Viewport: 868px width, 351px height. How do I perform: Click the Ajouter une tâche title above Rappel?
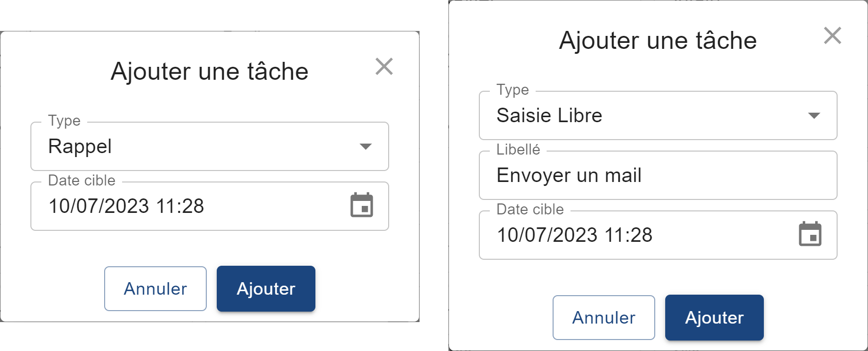point(209,71)
